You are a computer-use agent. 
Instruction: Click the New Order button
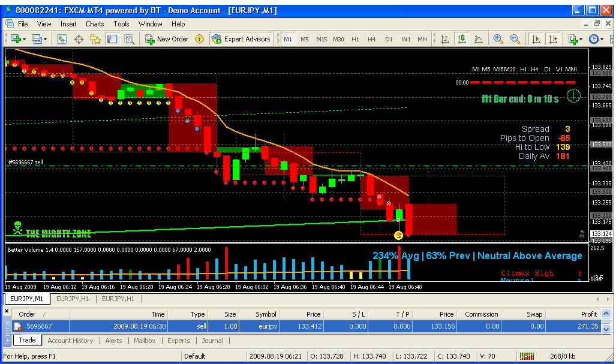coord(167,39)
